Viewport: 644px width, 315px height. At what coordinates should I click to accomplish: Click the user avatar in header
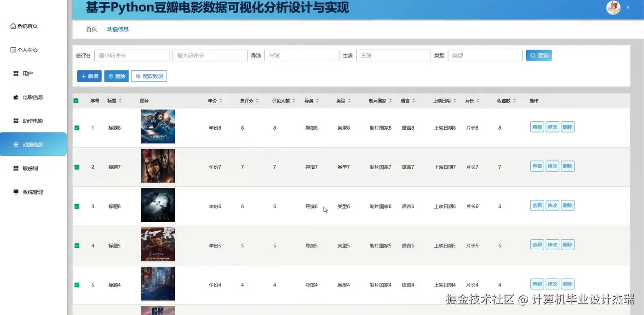(x=613, y=8)
